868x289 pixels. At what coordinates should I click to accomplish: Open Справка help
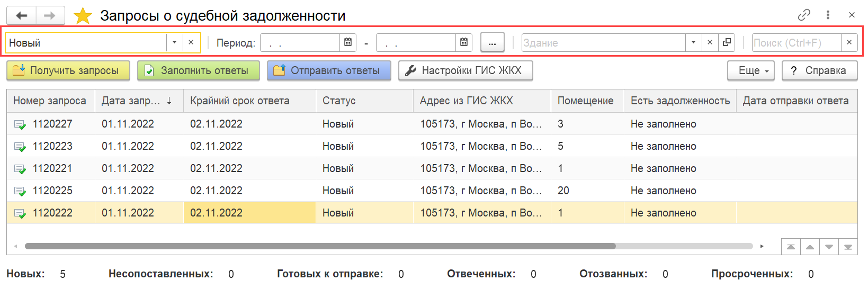819,70
